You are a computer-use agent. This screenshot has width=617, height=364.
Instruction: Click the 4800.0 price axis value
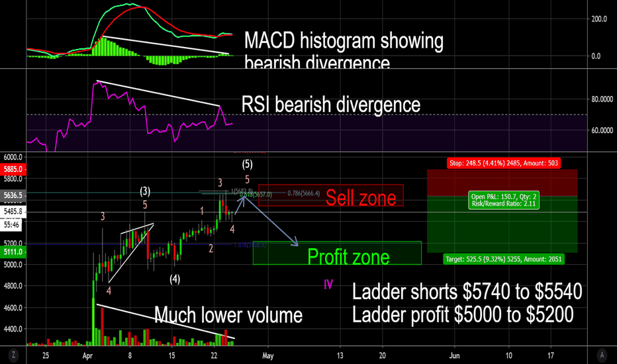click(x=13, y=286)
